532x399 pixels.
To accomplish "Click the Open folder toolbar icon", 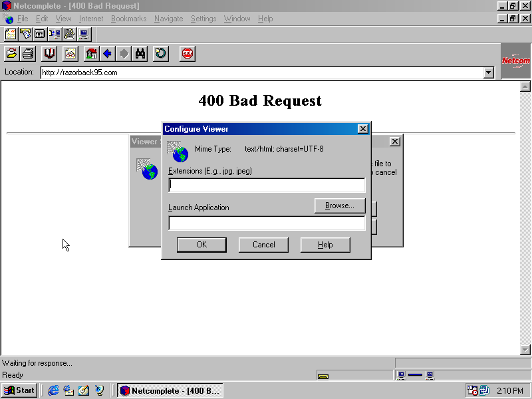I will coord(11,53).
